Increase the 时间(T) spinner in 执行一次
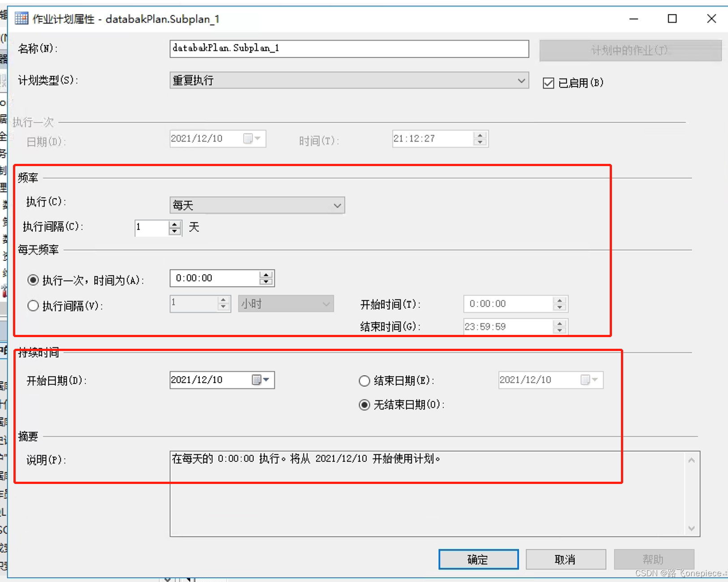Screen dimensions: 728x582 coord(480,135)
